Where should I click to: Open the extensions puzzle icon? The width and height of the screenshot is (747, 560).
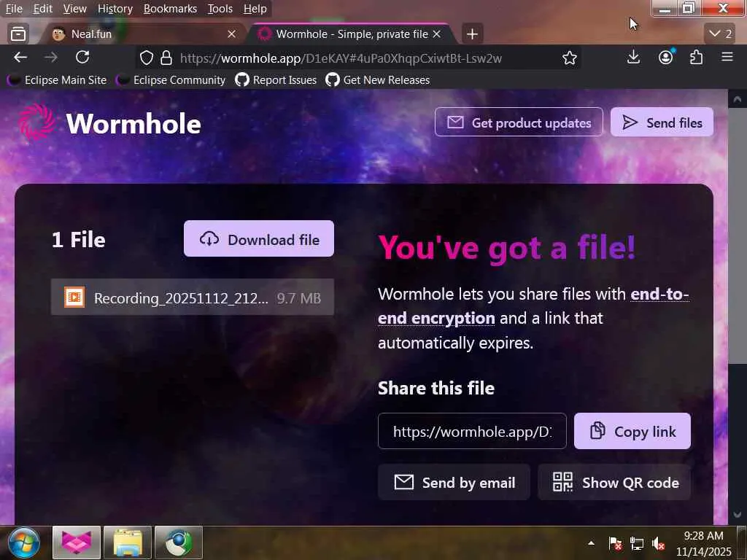696,58
